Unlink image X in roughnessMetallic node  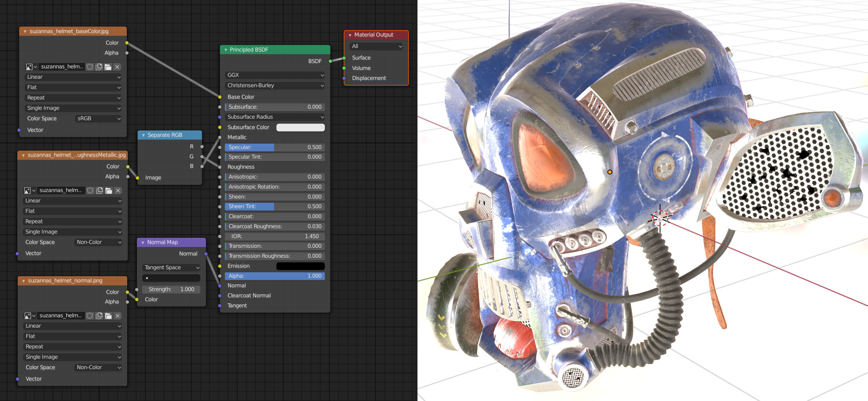point(118,191)
